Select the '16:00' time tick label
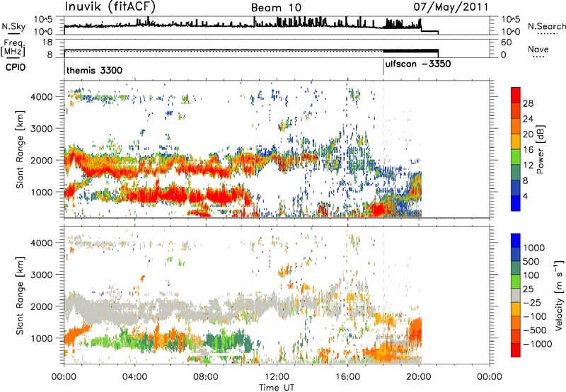The image size is (566, 392). 347,377
